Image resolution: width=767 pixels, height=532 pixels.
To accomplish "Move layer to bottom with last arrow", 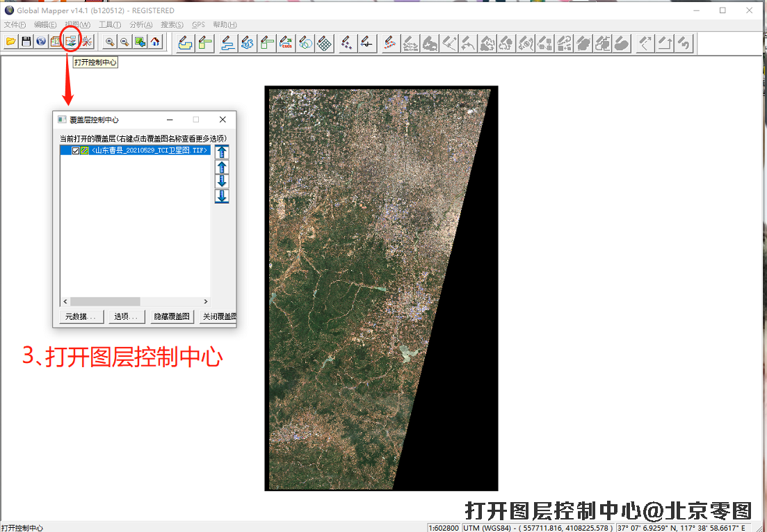I will click(x=222, y=196).
